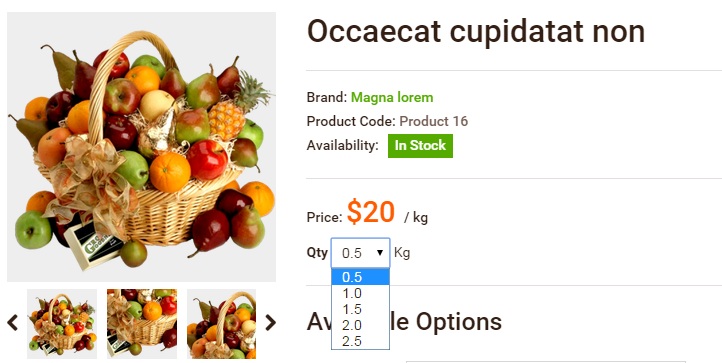Screen dimensions: 722x363
Task: Collapse the Qty dropdown via its arrow
Action: pyautogui.click(x=380, y=252)
